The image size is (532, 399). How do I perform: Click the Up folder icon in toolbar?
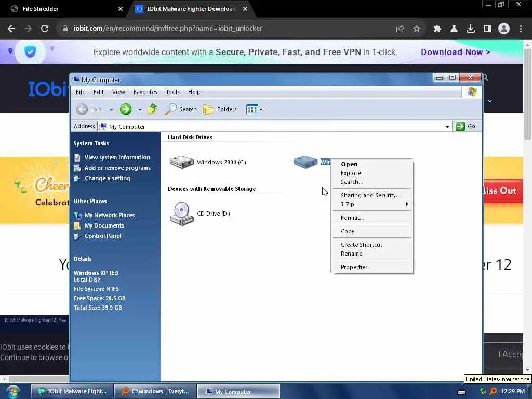(x=153, y=109)
